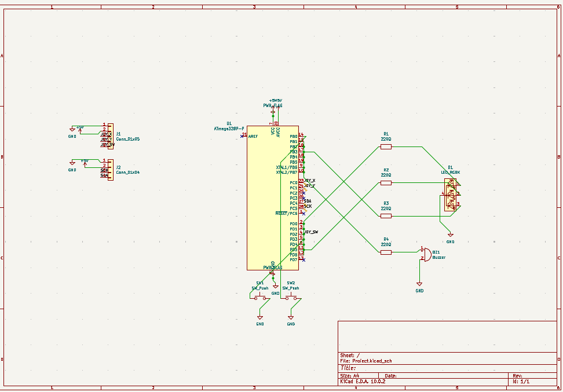Click the R3 reference label
Image resolution: width=563 pixels, height=392 pixels.
(x=386, y=204)
